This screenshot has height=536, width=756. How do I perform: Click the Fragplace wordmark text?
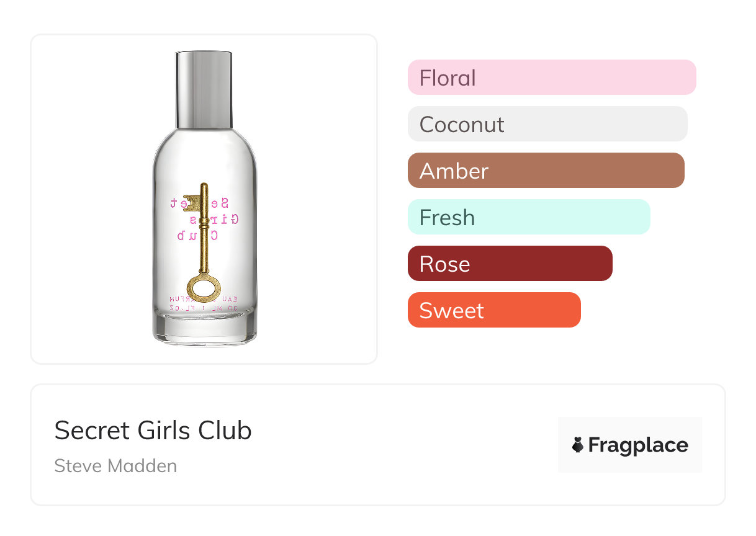coord(637,445)
